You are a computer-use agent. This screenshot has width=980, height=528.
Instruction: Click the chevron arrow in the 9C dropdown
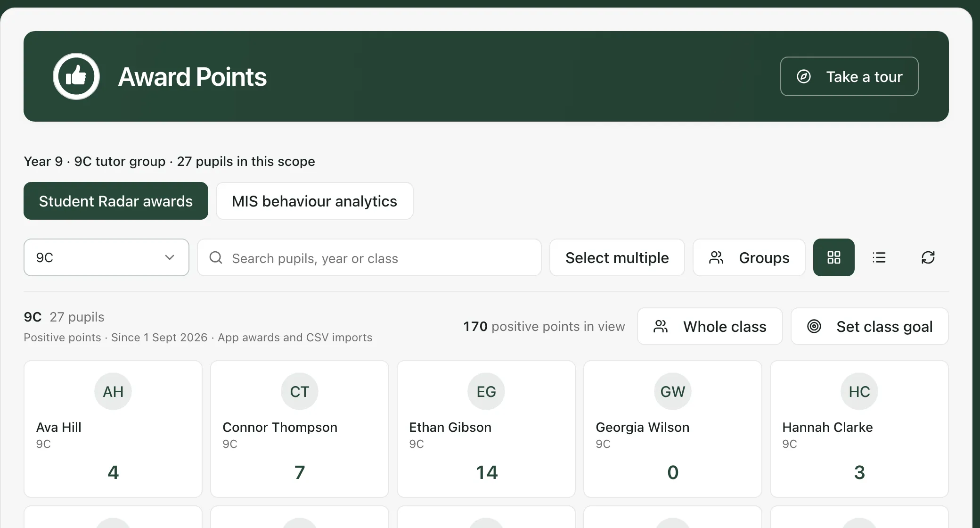170,257
